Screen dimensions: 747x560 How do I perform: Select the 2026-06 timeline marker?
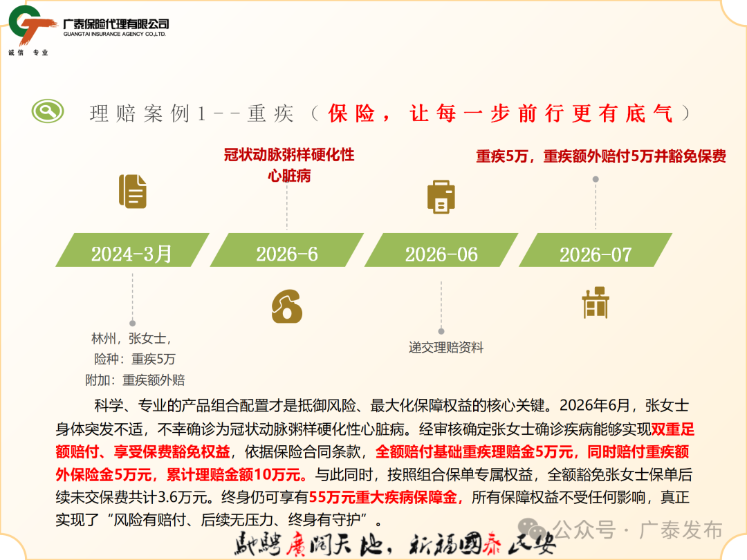[441, 250]
